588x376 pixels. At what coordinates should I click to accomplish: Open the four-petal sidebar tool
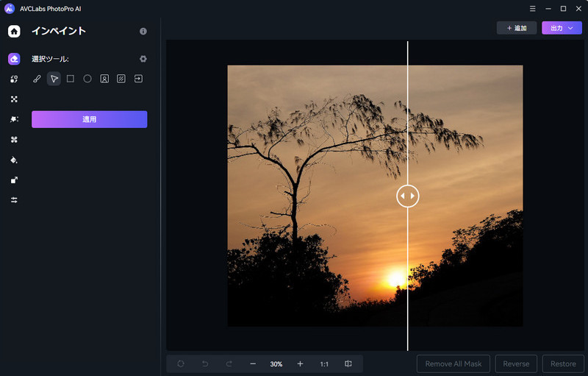(14, 140)
